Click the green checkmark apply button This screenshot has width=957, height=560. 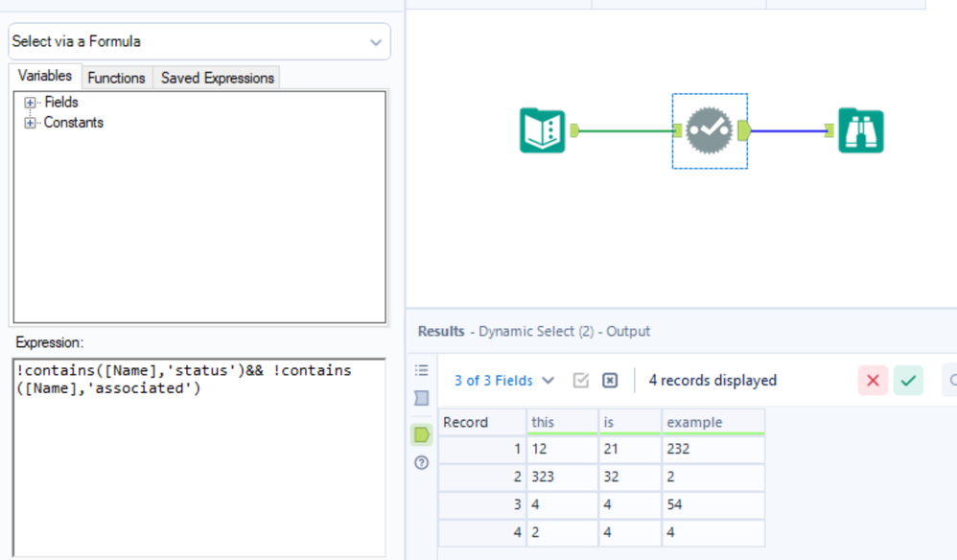click(x=908, y=381)
